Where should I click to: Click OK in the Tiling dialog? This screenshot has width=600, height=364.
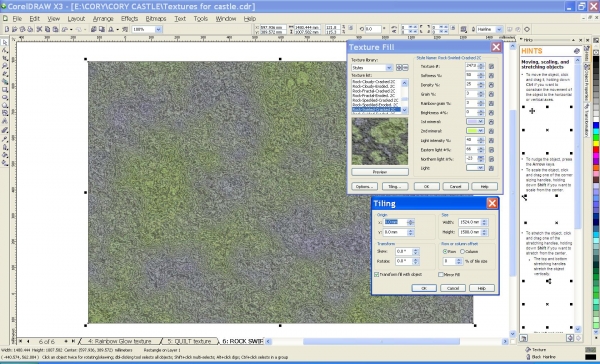424,288
